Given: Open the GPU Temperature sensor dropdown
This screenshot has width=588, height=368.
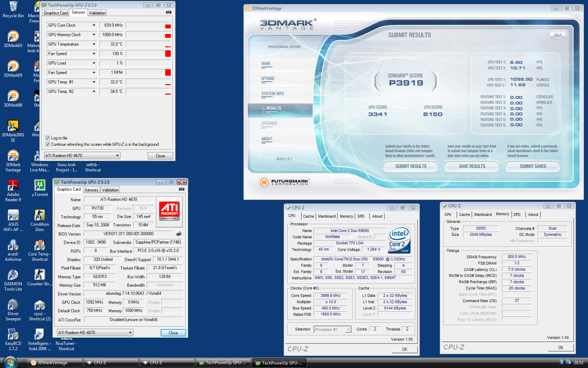Looking at the screenshot, I should pos(94,44).
